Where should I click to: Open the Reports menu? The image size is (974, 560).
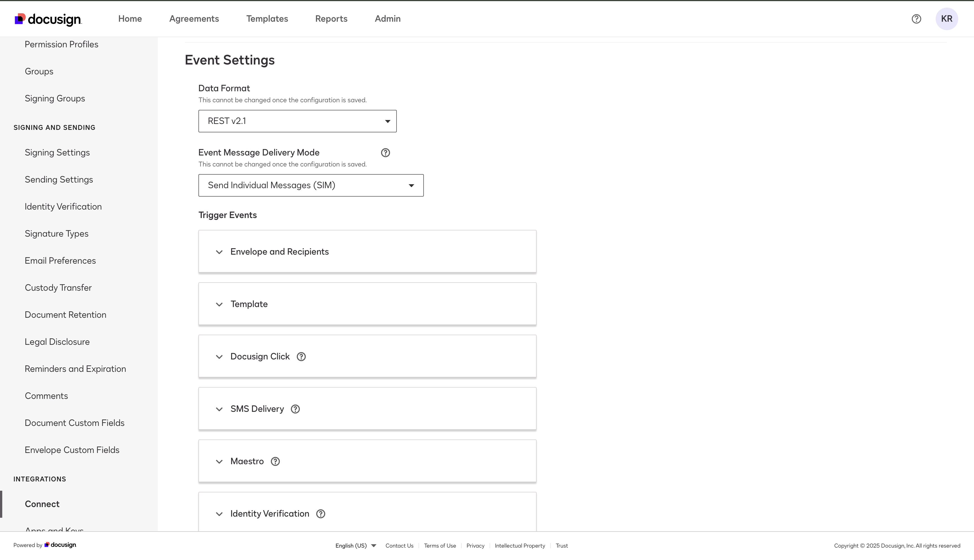click(x=331, y=19)
